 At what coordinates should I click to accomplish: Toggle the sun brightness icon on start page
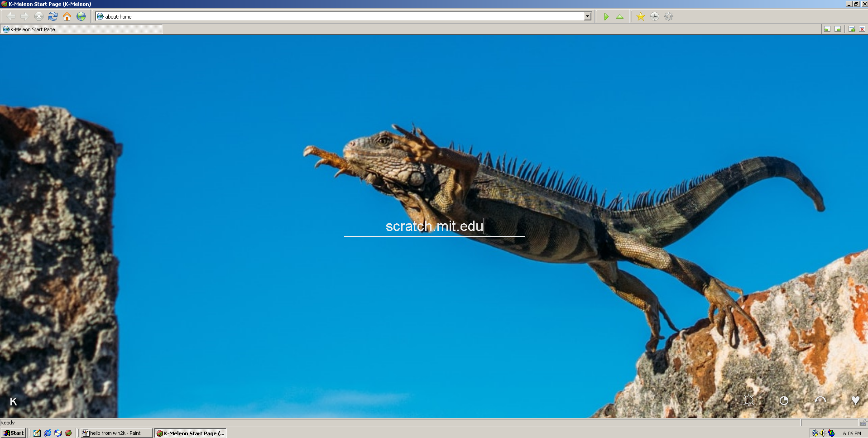[x=748, y=400]
